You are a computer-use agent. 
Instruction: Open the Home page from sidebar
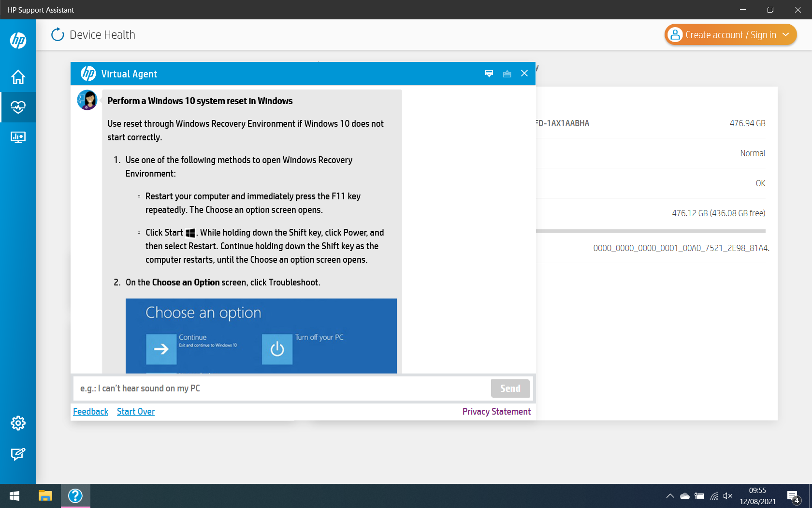pyautogui.click(x=18, y=77)
